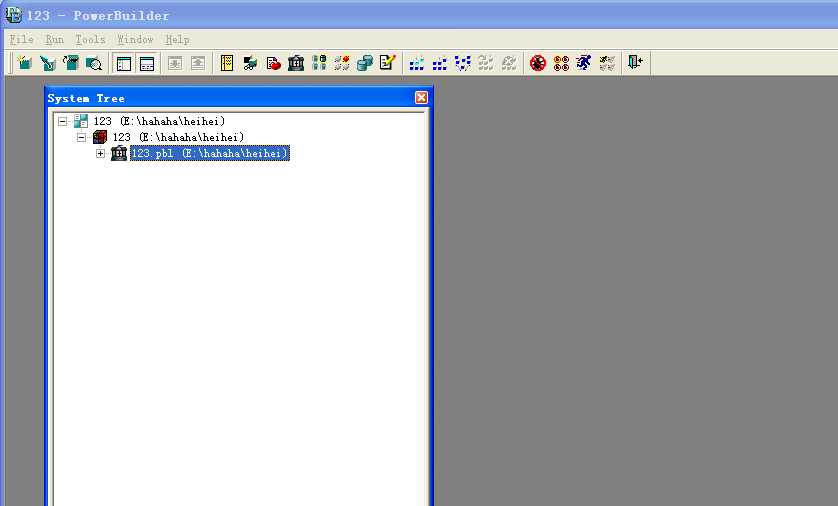Click Select and Run toolbar icon
Viewport: 838px width, 506px height.
coord(607,63)
